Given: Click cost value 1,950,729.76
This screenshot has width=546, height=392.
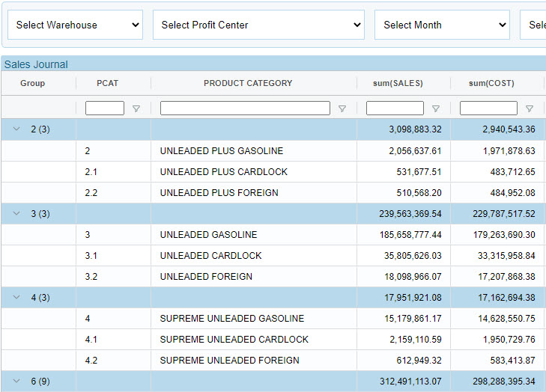Looking at the screenshot, I should coord(509,340).
